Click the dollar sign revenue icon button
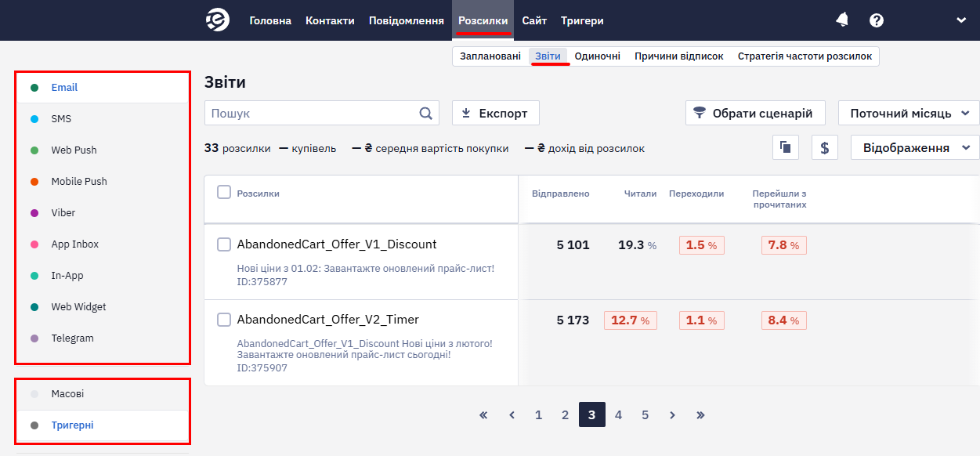The height and width of the screenshot is (456, 980). [x=825, y=147]
